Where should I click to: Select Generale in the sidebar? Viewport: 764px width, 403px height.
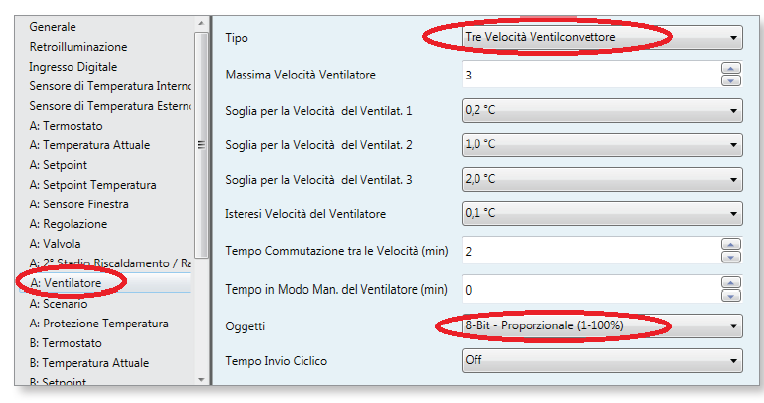click(x=53, y=27)
